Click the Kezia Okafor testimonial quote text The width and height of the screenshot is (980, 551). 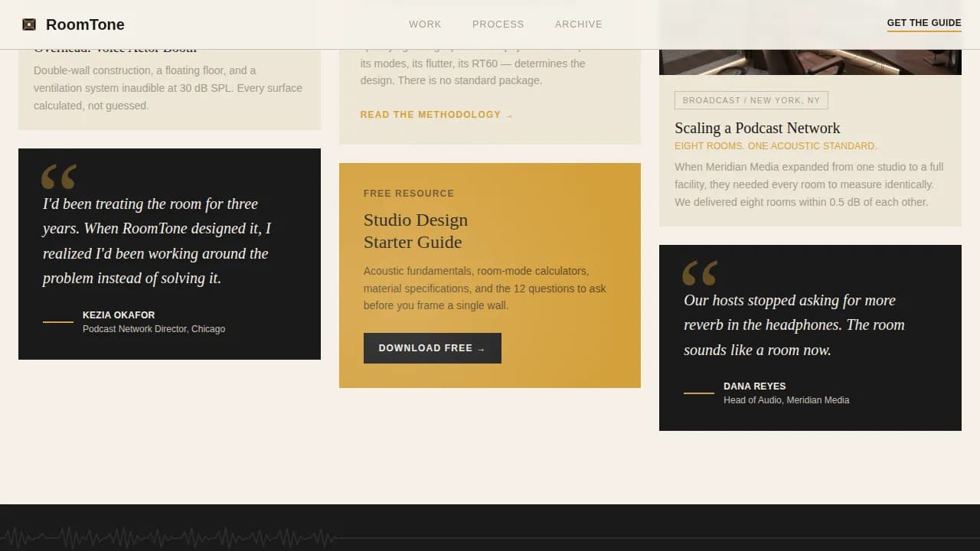(156, 241)
